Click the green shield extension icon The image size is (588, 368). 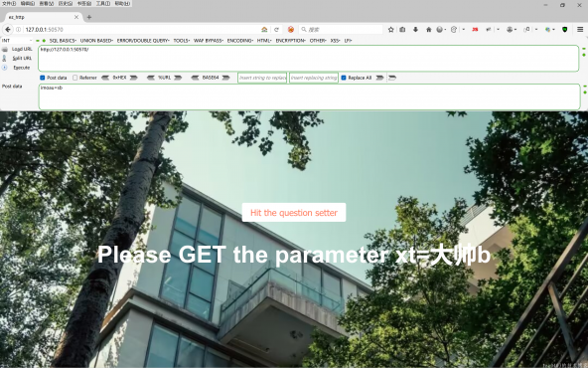(565, 29)
